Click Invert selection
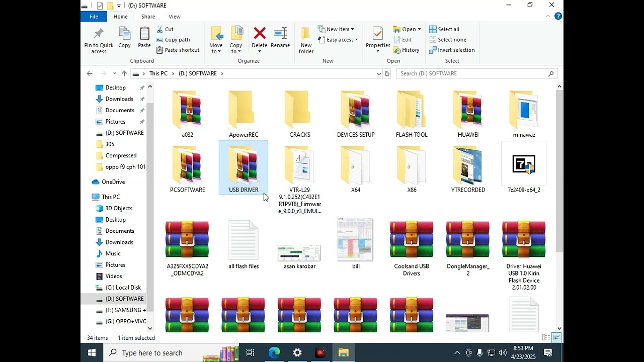This screenshot has width=644, height=362. (x=452, y=50)
